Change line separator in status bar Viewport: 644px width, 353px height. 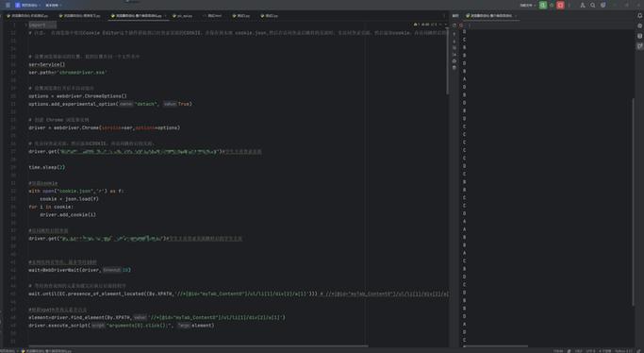(x=579, y=351)
